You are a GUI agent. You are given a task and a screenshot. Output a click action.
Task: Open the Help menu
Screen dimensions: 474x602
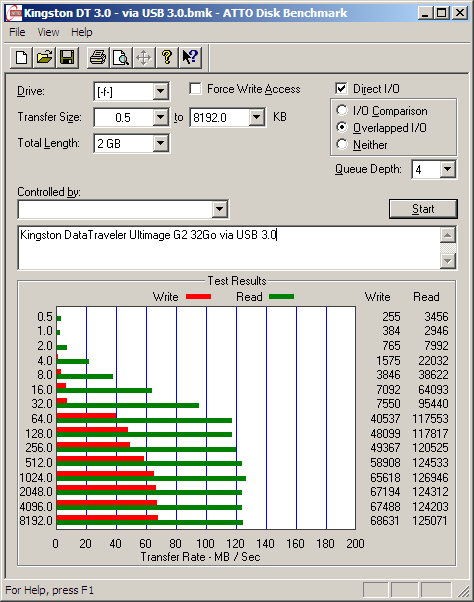coord(82,32)
